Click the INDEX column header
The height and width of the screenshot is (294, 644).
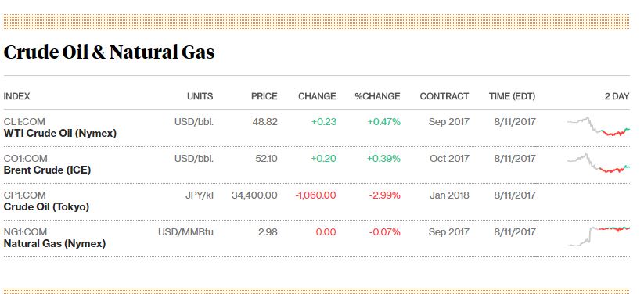click(17, 96)
